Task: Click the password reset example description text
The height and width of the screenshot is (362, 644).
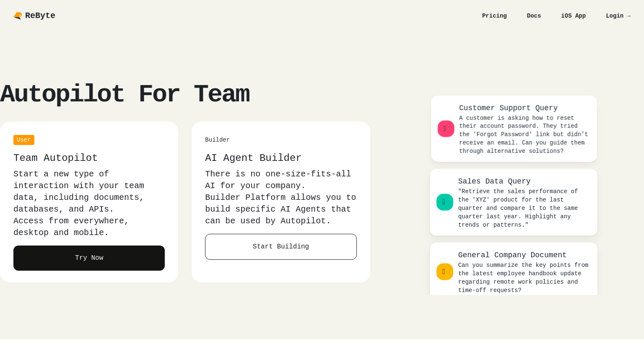Action: [523, 134]
